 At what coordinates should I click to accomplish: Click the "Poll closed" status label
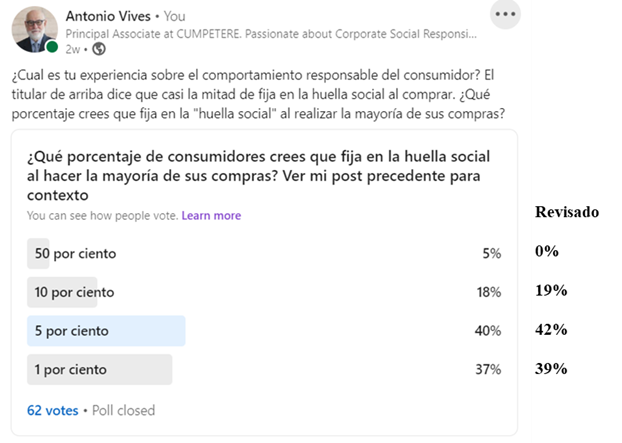point(123,410)
